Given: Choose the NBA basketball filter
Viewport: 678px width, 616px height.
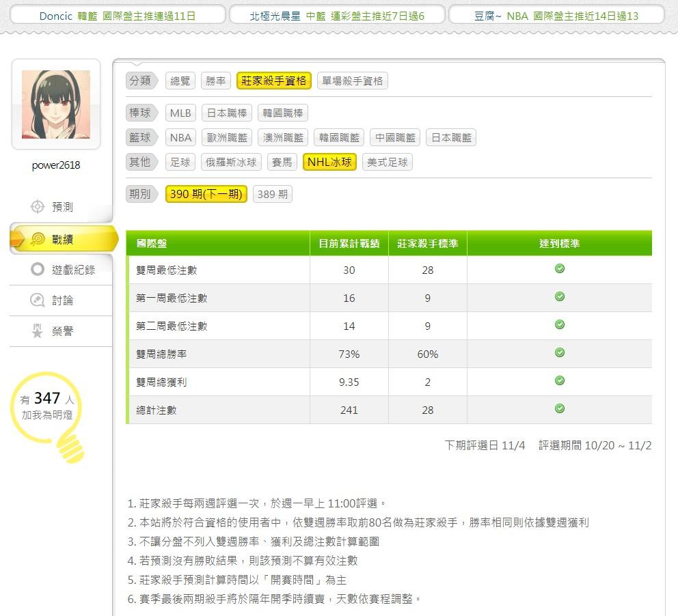Looking at the screenshot, I should 180,138.
